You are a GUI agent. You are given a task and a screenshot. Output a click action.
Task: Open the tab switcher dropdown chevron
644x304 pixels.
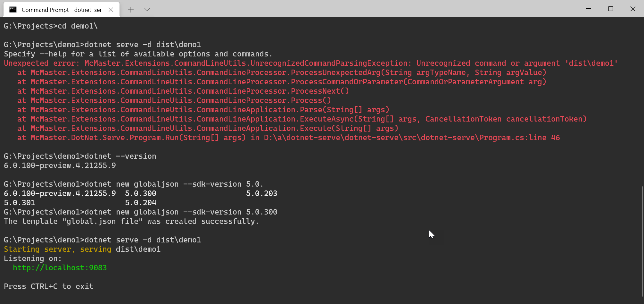click(x=147, y=9)
